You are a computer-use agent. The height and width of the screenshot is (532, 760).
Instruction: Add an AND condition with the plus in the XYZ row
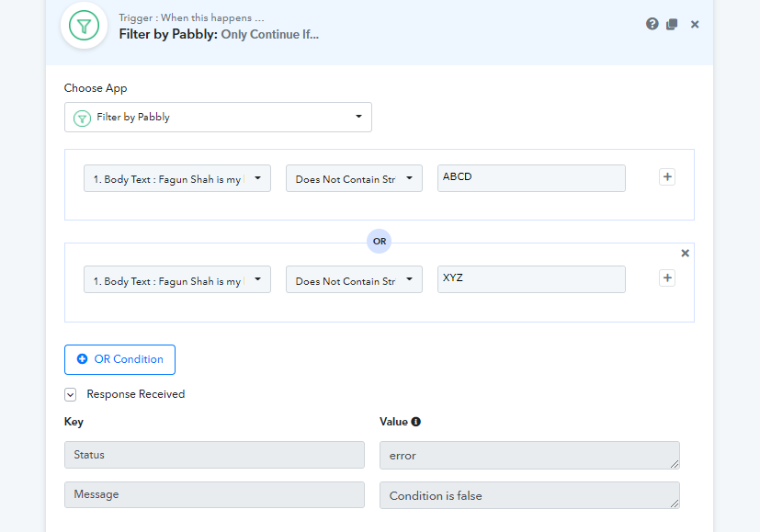pos(667,277)
